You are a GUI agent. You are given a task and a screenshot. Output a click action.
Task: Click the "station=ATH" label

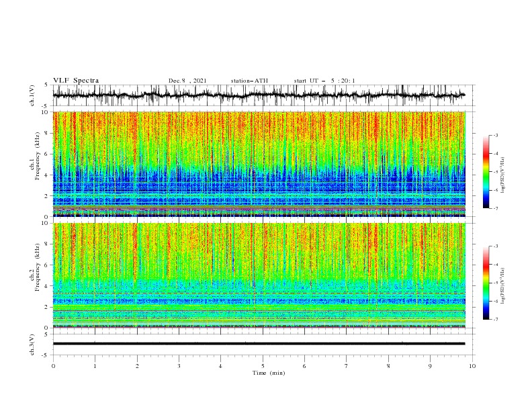[x=249, y=81]
